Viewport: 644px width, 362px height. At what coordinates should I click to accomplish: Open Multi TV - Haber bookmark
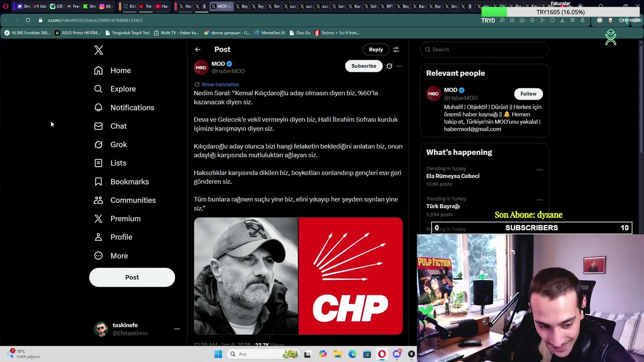point(176,33)
